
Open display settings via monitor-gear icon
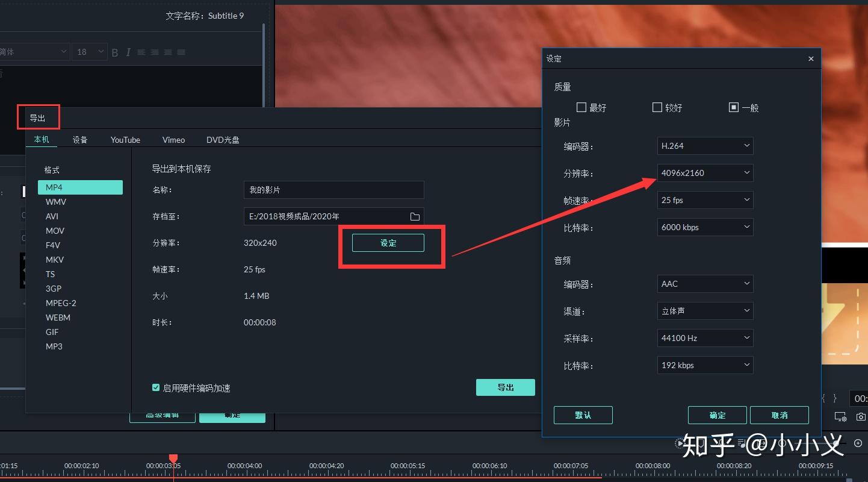point(840,417)
